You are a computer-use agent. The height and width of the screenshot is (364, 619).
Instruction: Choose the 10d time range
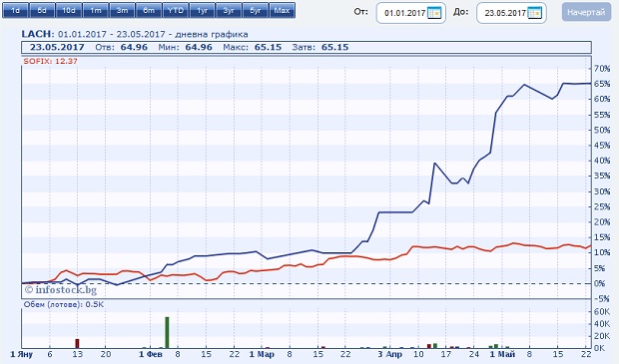click(69, 11)
